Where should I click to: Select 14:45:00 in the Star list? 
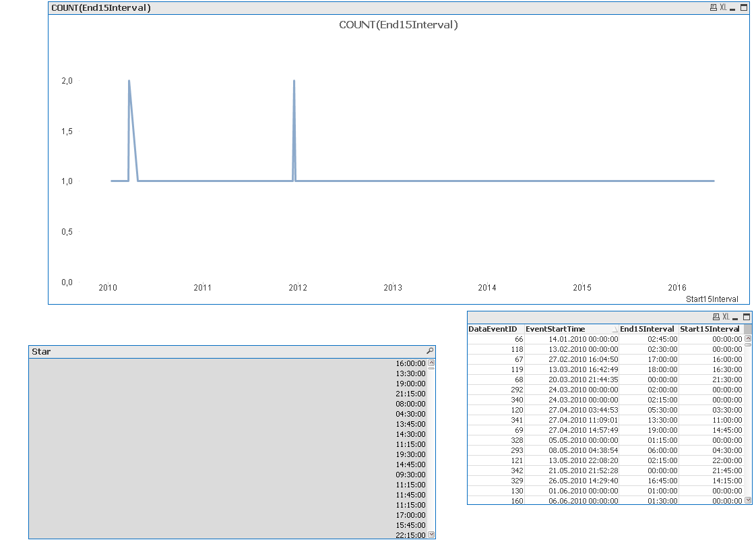click(x=228, y=465)
